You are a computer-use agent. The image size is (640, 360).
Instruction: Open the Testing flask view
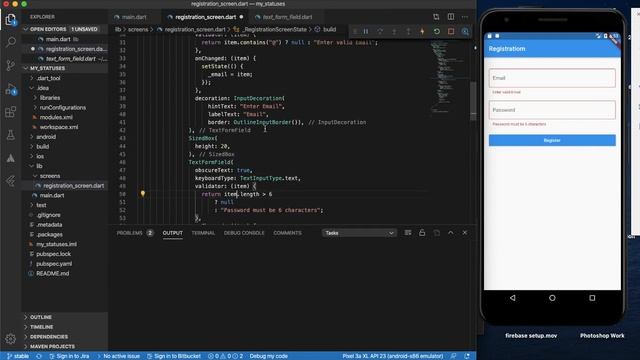click(11, 135)
